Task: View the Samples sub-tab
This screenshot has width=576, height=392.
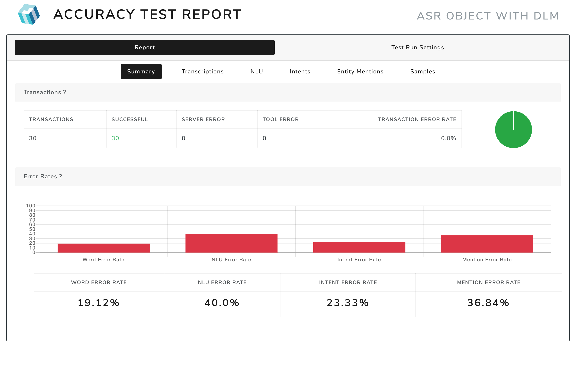Action: 423,72
